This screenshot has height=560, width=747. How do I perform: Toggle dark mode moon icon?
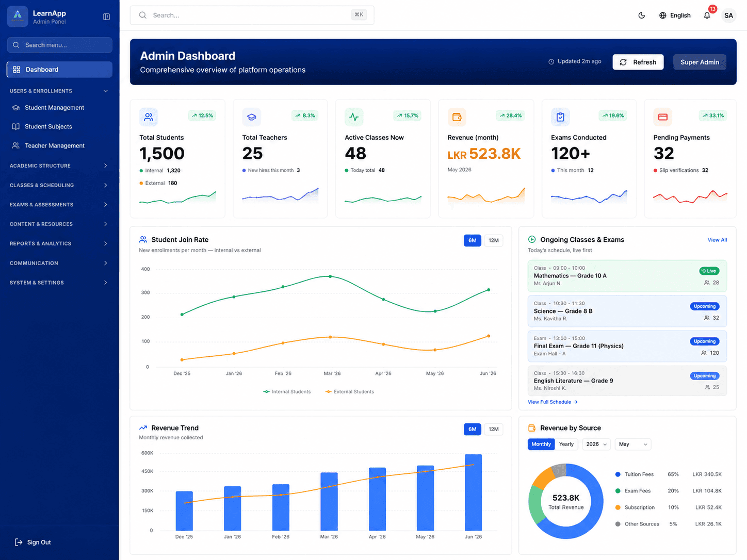coord(642,15)
